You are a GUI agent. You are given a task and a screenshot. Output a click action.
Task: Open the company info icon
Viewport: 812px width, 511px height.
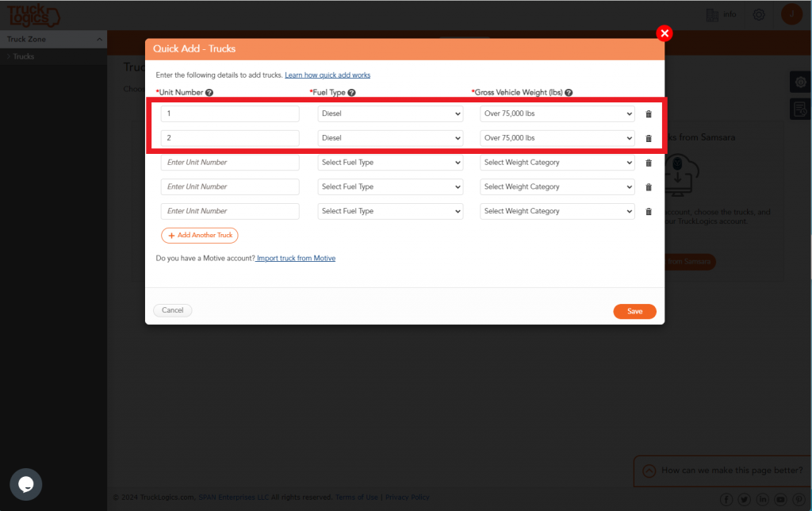(713, 15)
